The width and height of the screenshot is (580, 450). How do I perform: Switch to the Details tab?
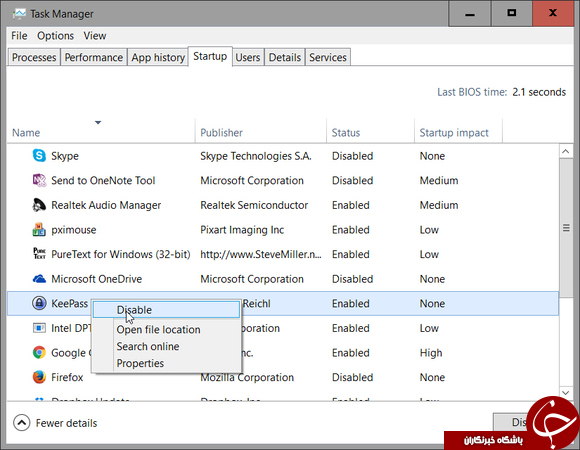285,57
